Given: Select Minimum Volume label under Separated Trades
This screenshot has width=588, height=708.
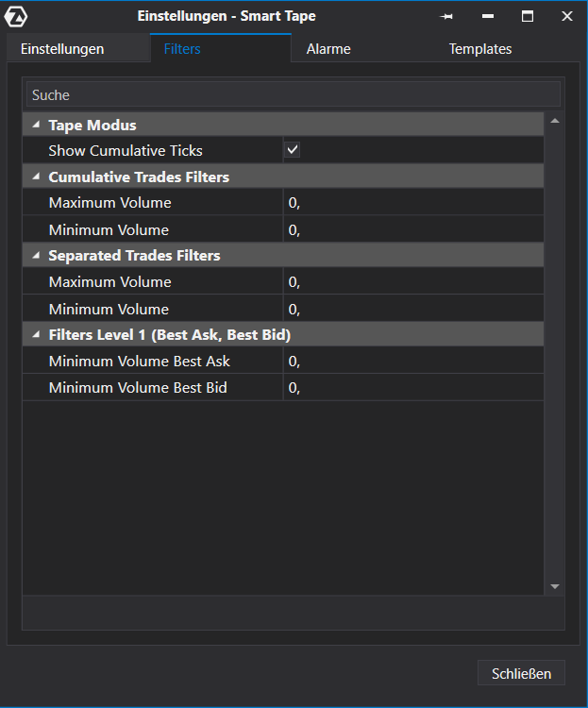Looking at the screenshot, I should coord(109,310).
